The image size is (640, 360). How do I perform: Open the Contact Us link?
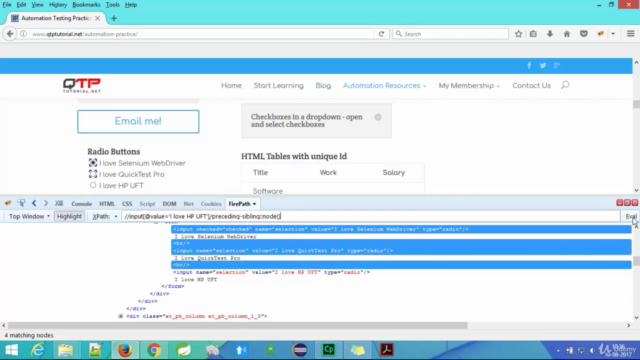(x=531, y=86)
